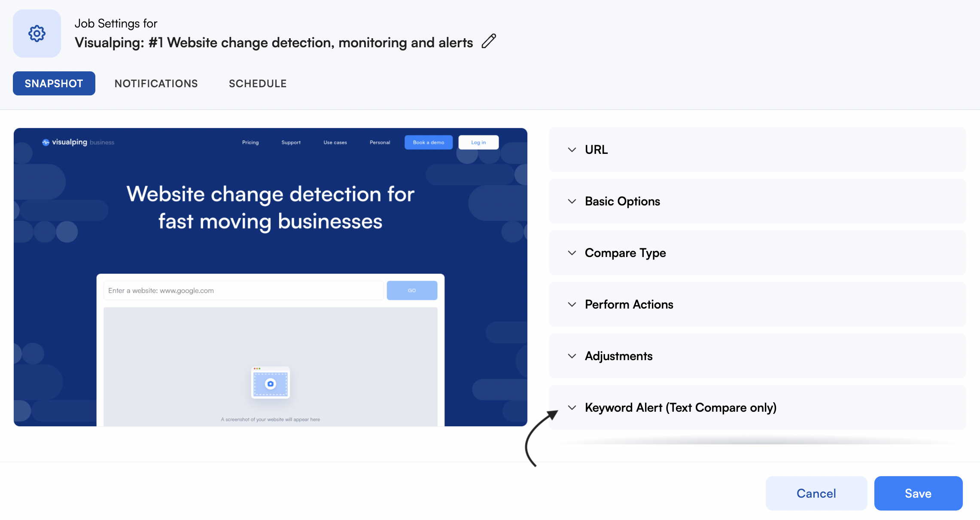Expand the Compare Type section
Image resolution: width=980 pixels, height=520 pixels.
tap(757, 253)
